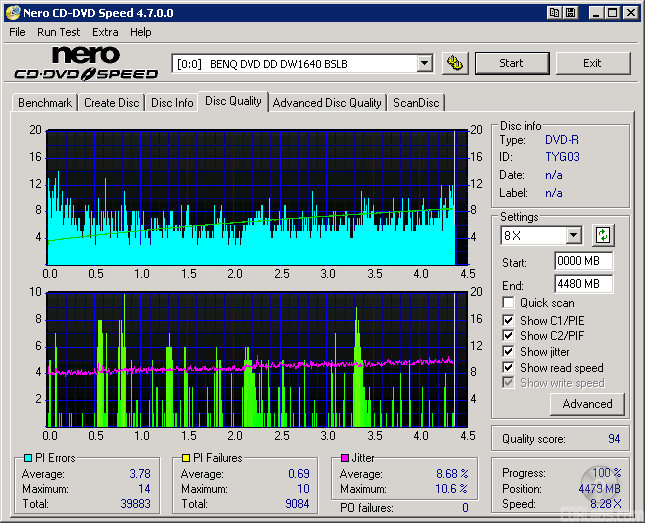
Task: Open the Run Test menu
Action: 58,32
